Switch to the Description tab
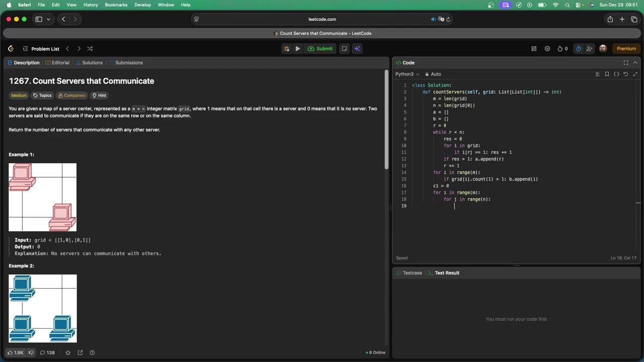The height and width of the screenshot is (362, 644). coord(24,63)
